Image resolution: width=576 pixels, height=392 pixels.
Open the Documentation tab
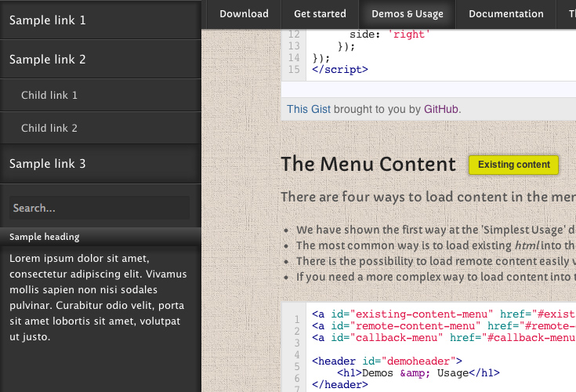[x=505, y=14]
